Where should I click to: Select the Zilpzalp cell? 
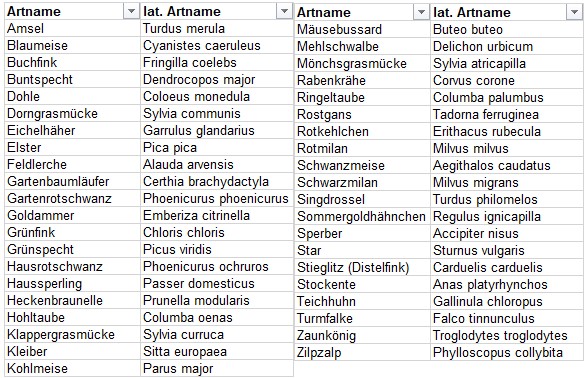point(362,352)
